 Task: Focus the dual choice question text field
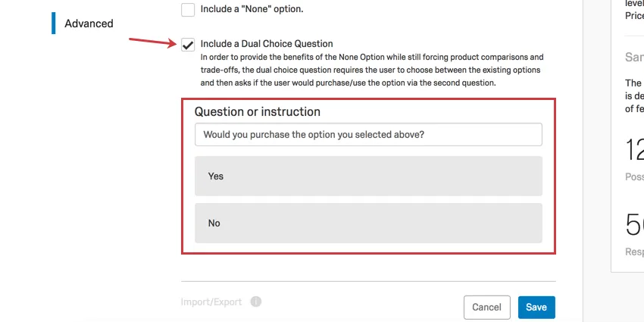(x=368, y=135)
